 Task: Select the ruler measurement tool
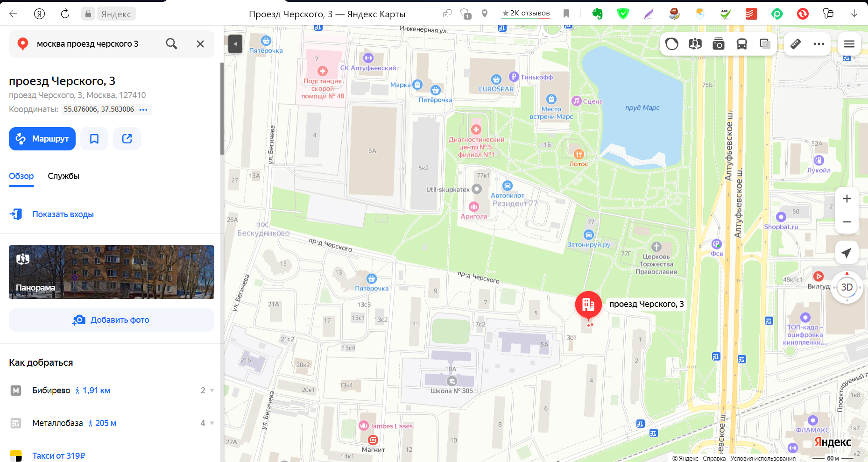796,44
